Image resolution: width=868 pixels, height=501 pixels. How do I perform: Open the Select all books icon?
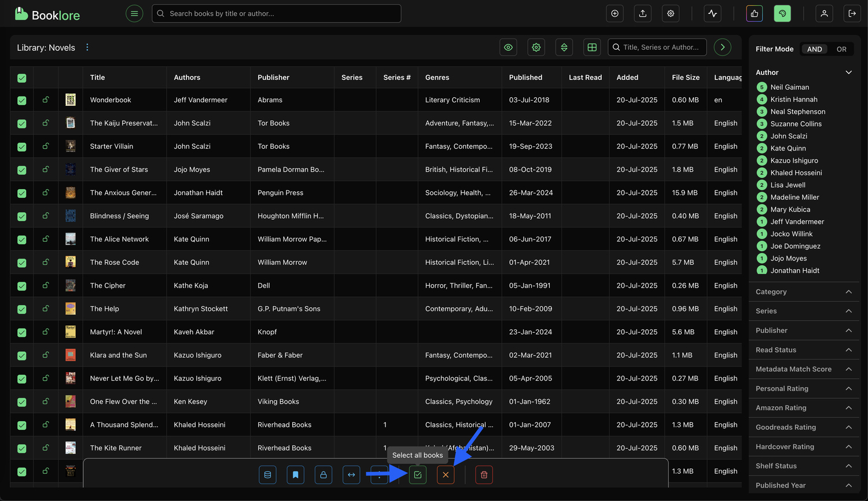(x=418, y=474)
